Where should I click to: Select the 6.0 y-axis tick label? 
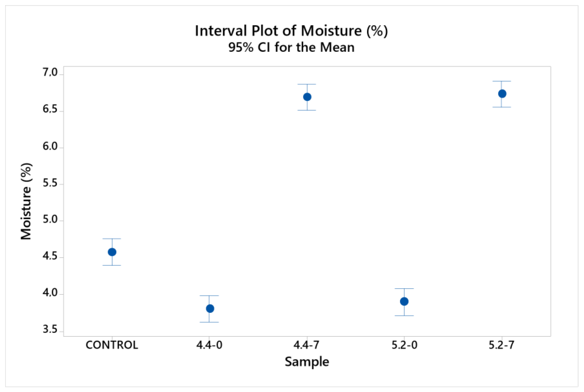pos(50,146)
